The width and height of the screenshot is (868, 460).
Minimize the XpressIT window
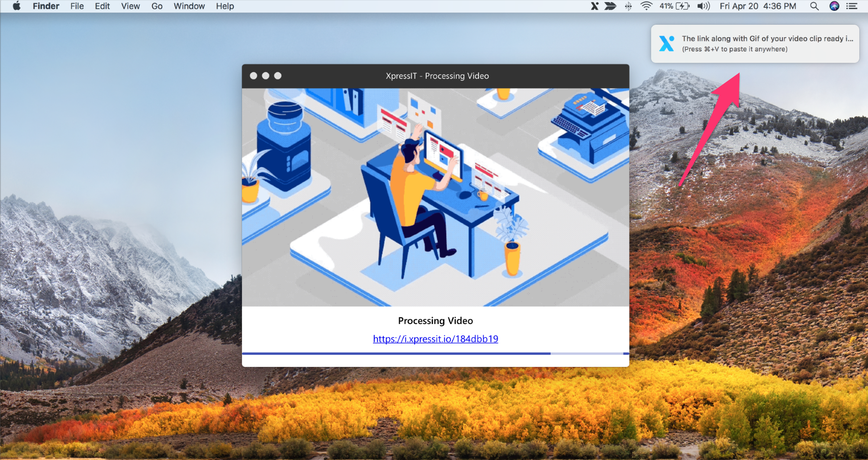[x=266, y=76]
